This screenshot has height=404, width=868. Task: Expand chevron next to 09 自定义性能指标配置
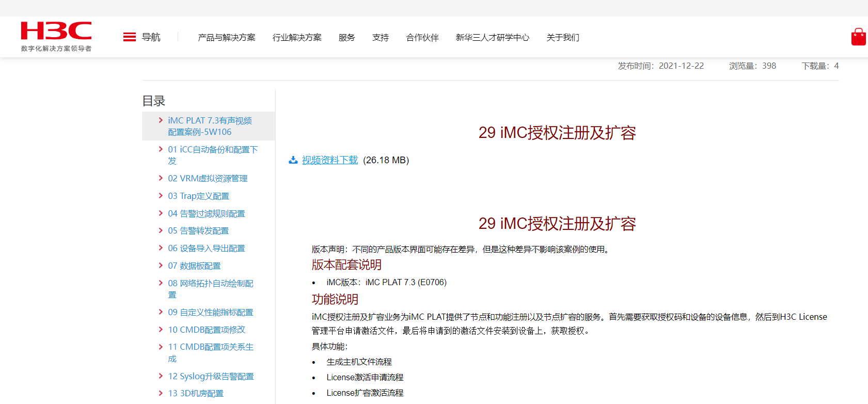point(161,312)
